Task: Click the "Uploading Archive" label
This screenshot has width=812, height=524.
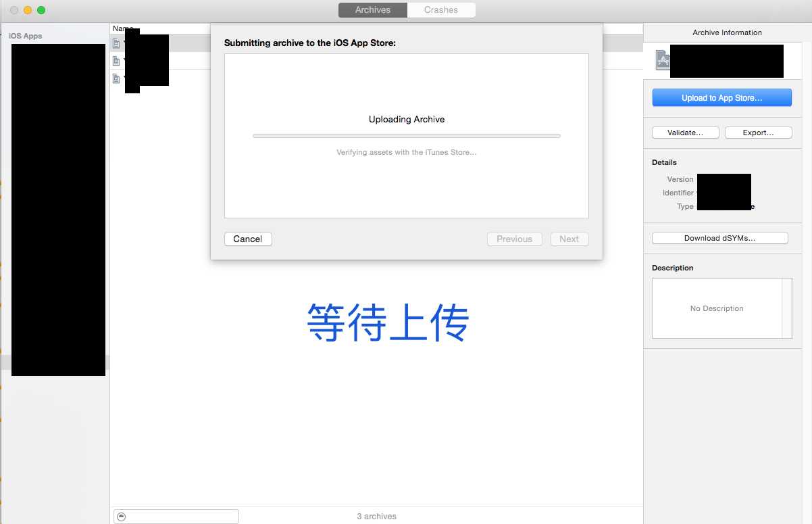Action: point(407,120)
